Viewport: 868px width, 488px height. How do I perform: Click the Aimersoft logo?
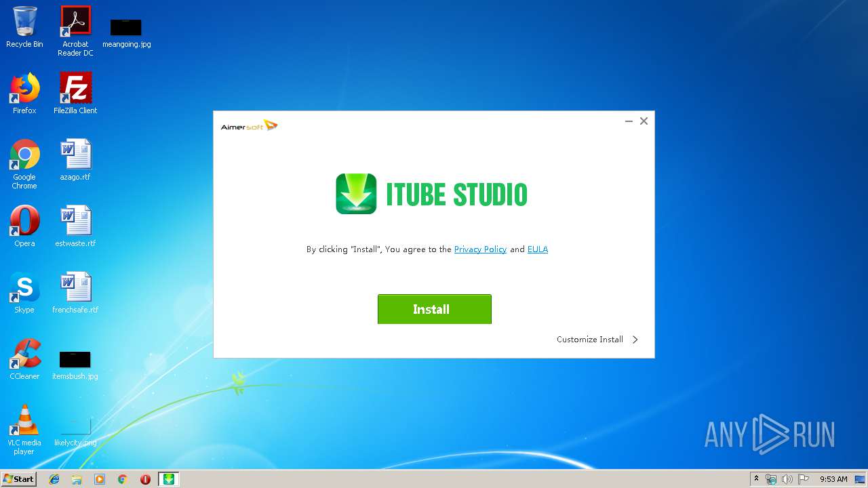tap(249, 125)
